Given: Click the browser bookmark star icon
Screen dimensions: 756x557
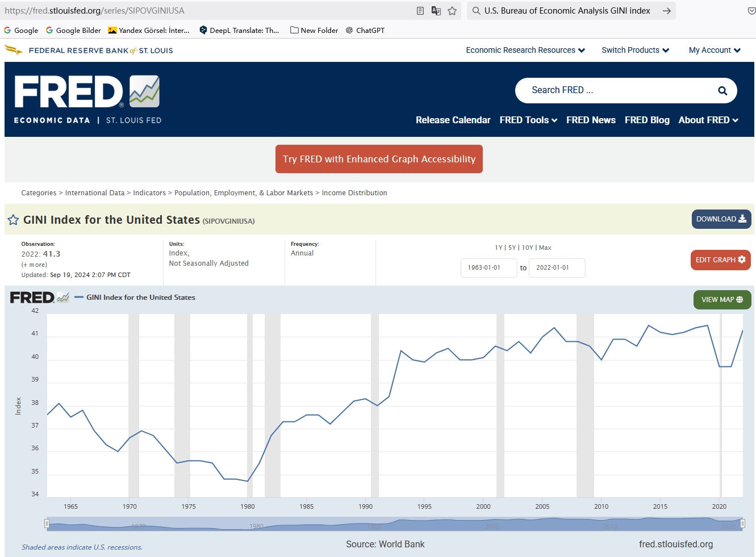Looking at the screenshot, I should click(x=452, y=11).
